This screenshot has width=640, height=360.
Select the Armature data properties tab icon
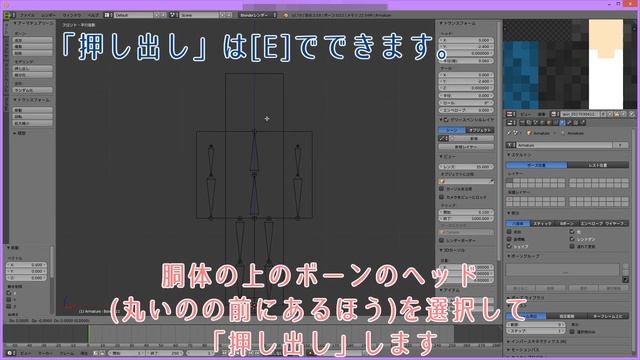pyautogui.click(x=562, y=122)
